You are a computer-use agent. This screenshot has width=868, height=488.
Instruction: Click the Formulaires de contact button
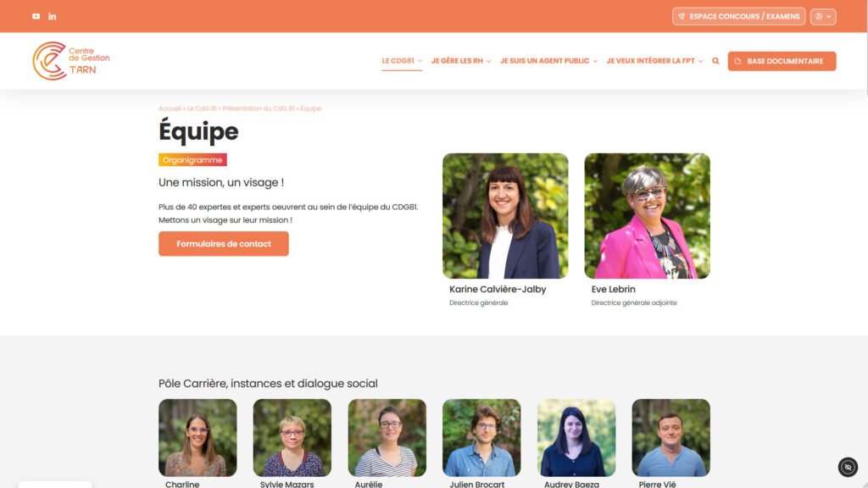[x=224, y=243]
